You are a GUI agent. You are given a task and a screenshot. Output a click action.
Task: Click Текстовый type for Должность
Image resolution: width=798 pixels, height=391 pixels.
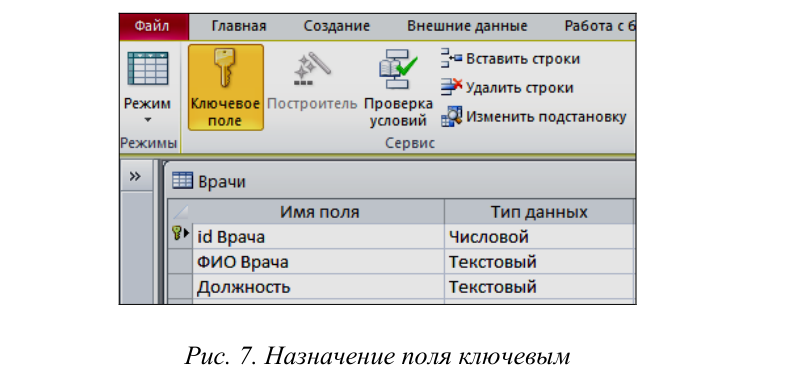coord(539,287)
